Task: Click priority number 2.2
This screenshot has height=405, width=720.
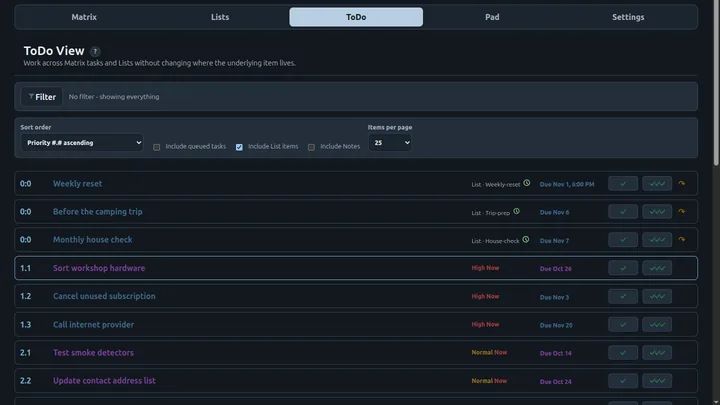Action: 25,381
